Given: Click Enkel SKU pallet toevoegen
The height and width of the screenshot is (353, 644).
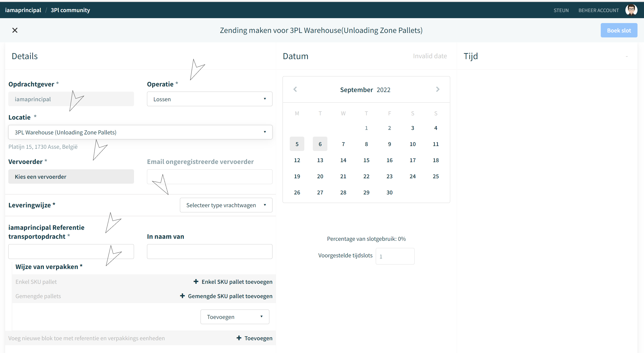Looking at the screenshot, I should click(x=237, y=282).
